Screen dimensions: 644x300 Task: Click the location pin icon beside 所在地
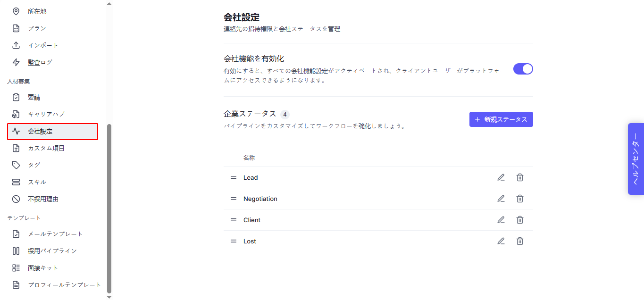point(16,11)
